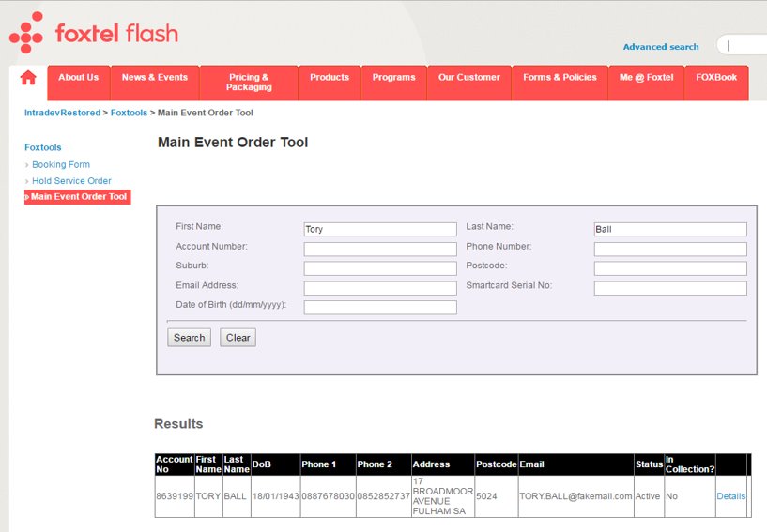Click the Last Name field containing Ball
The height and width of the screenshot is (532, 767).
tap(670, 229)
